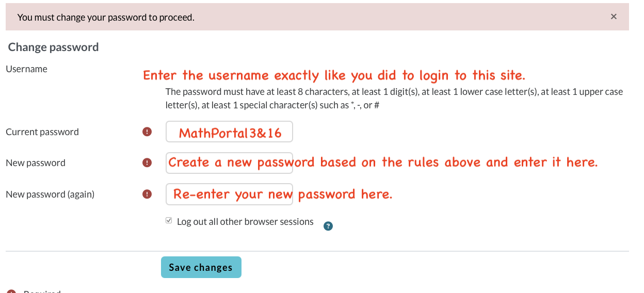
Task: Click the required icon beside New password
Action: click(x=147, y=163)
